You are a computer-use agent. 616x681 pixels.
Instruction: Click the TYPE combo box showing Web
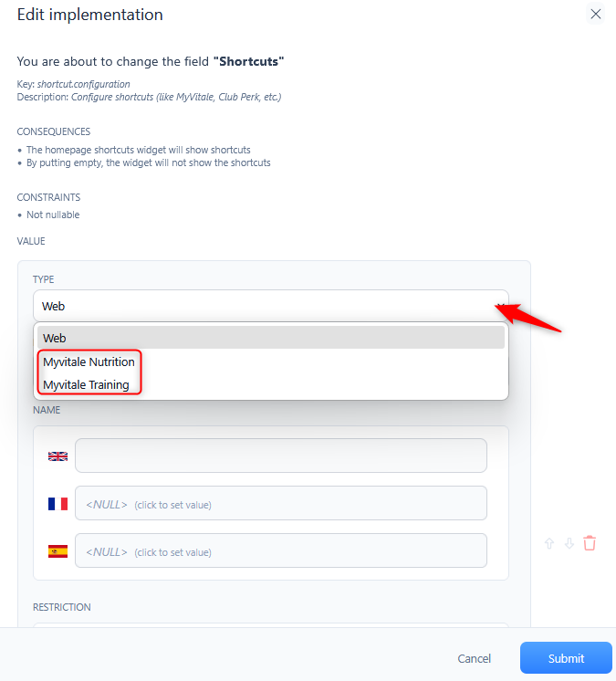(270, 306)
